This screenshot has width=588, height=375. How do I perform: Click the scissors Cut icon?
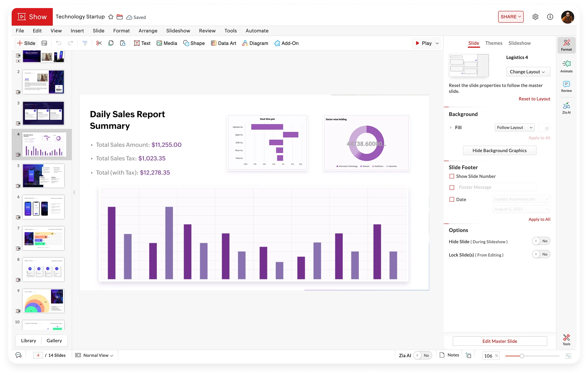point(99,43)
